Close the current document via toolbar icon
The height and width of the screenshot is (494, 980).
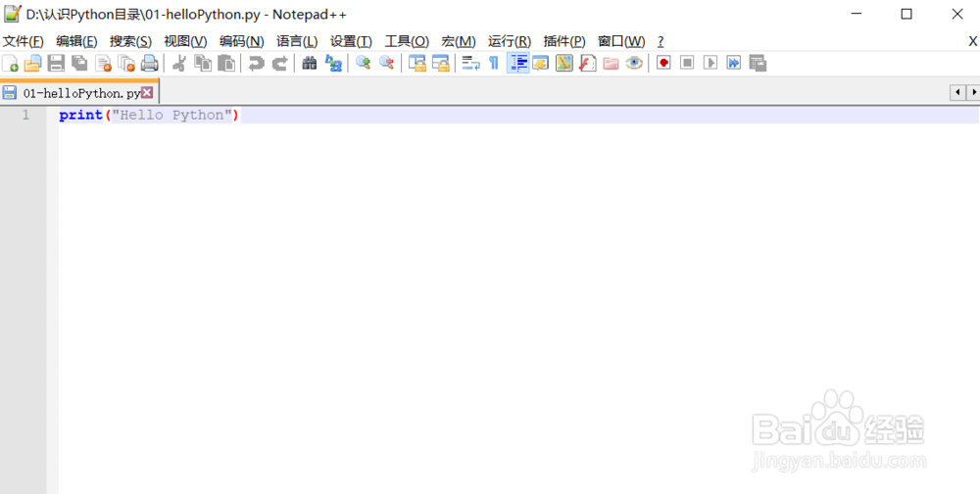tap(103, 63)
